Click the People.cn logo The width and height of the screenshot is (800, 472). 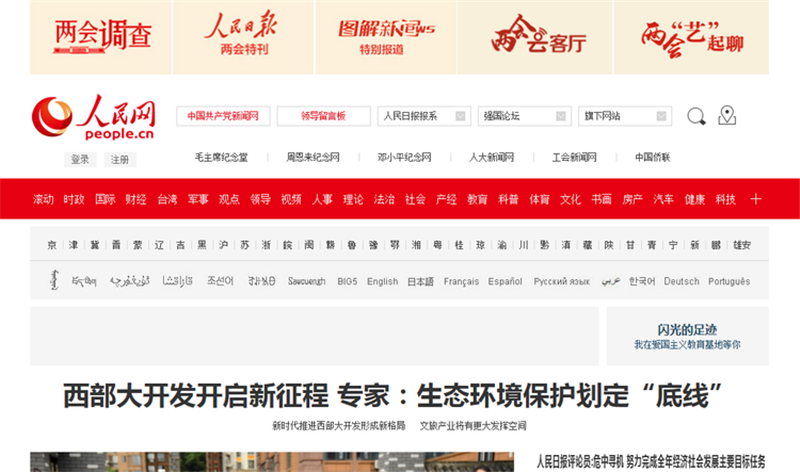pyautogui.click(x=93, y=117)
